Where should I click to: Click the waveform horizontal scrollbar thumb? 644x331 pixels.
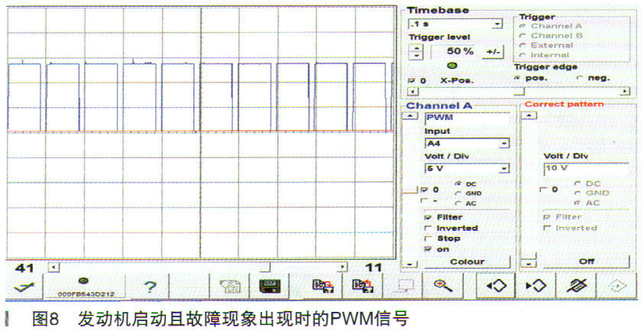click(x=265, y=268)
